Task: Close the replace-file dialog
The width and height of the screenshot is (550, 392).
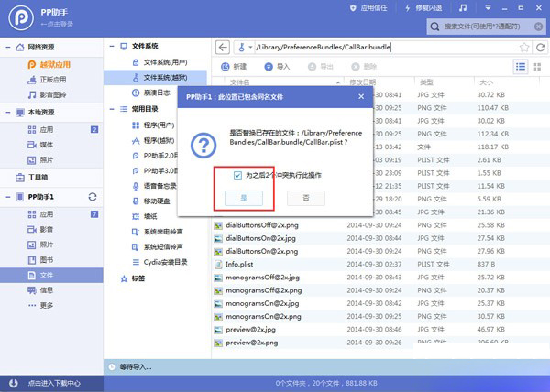Action: (x=361, y=97)
